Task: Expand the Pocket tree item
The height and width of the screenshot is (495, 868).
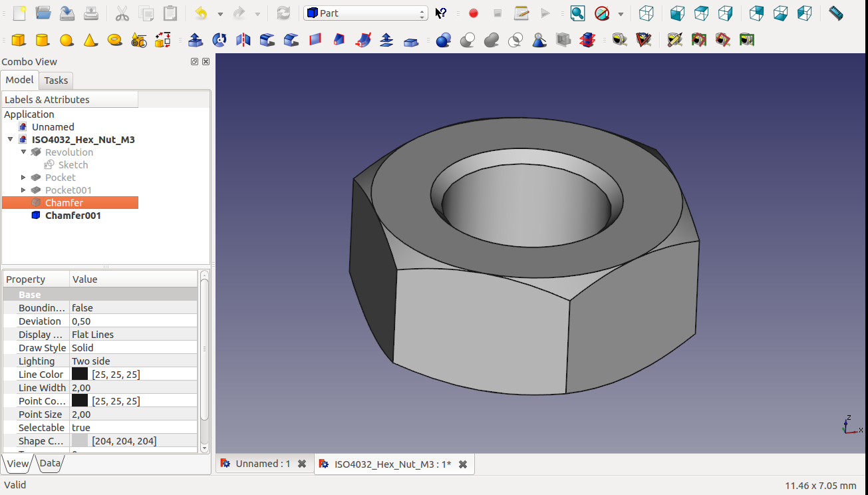Action: pos(24,178)
